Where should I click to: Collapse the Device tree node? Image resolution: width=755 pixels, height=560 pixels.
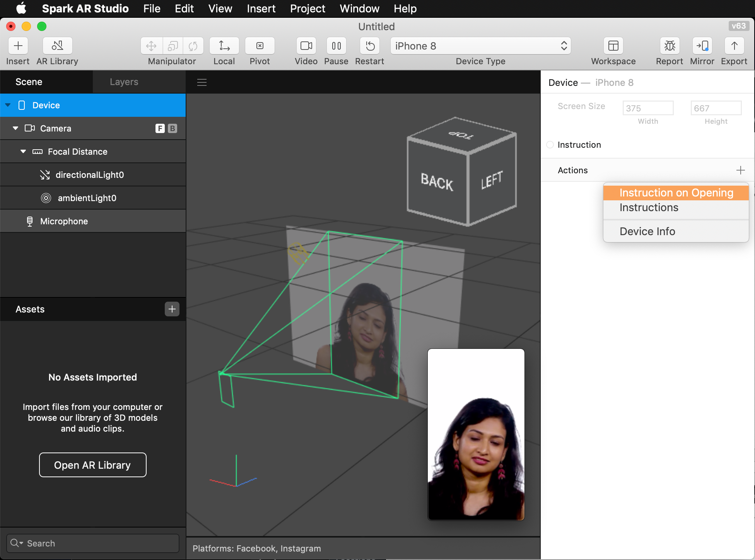(8, 105)
